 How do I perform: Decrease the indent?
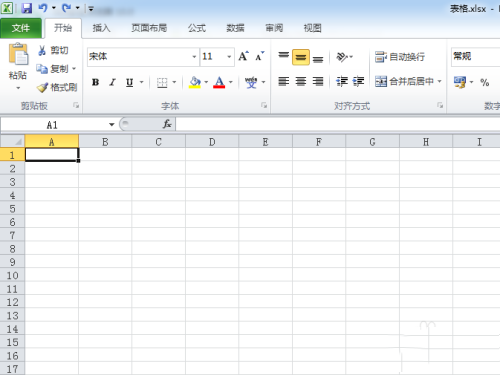(x=342, y=81)
